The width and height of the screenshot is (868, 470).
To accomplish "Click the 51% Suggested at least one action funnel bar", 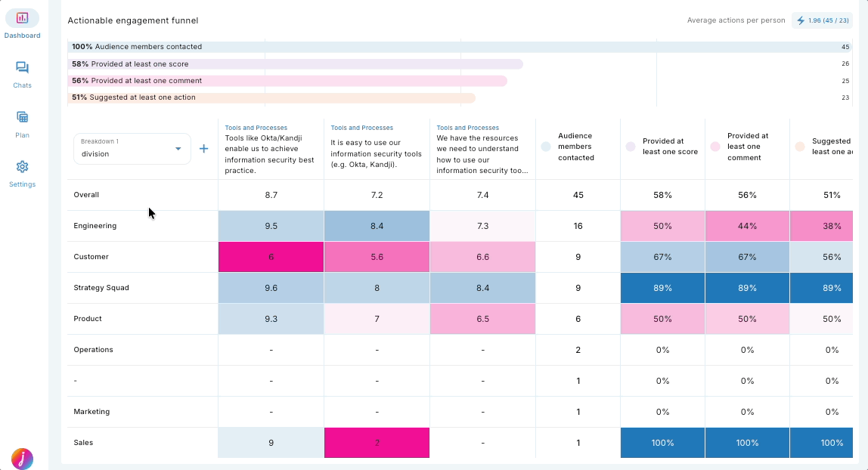I will click(x=302, y=97).
